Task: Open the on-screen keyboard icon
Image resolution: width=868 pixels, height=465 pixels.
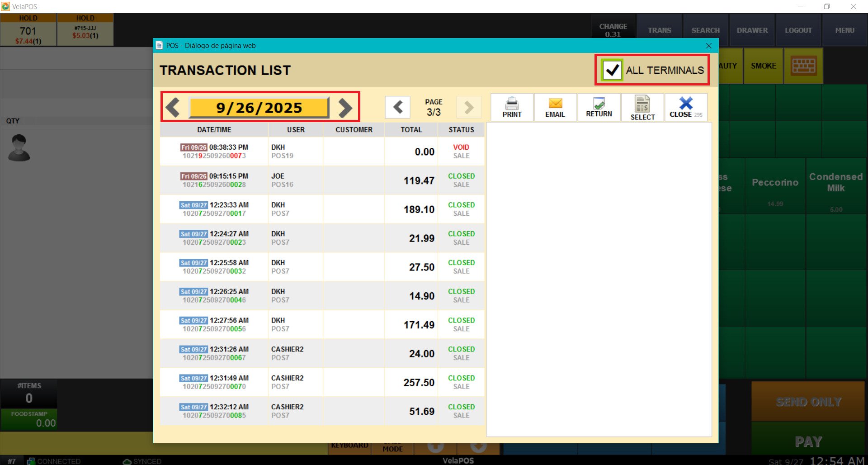Action: coord(803,66)
